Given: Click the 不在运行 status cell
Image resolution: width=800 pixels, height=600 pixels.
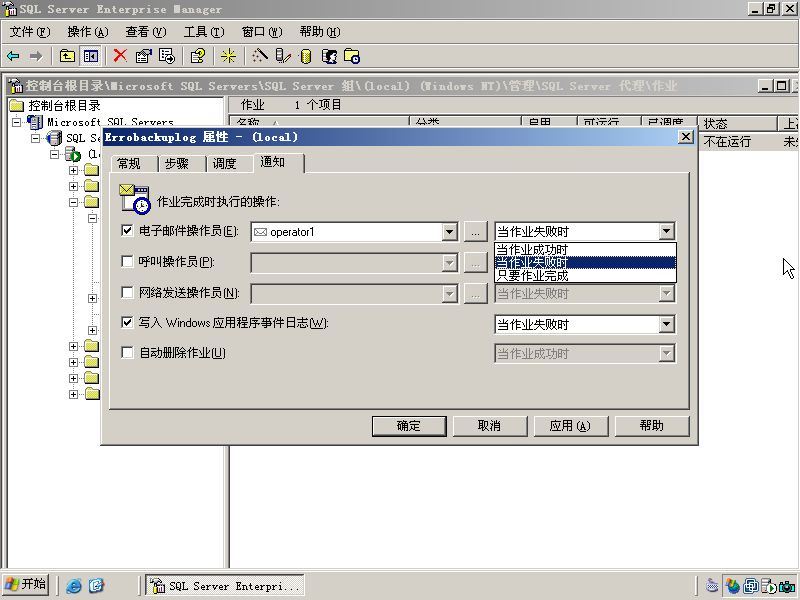Looking at the screenshot, I should coord(727,141).
